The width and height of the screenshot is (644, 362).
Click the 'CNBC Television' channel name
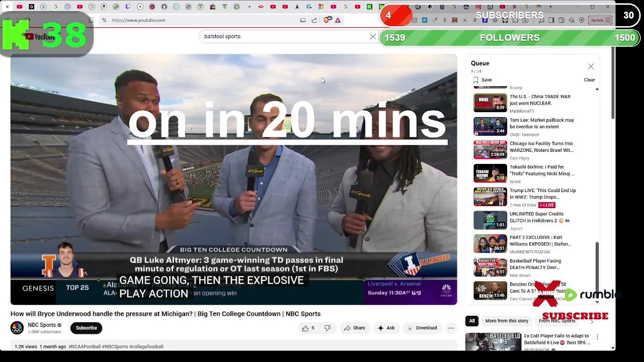pyautogui.click(x=524, y=135)
